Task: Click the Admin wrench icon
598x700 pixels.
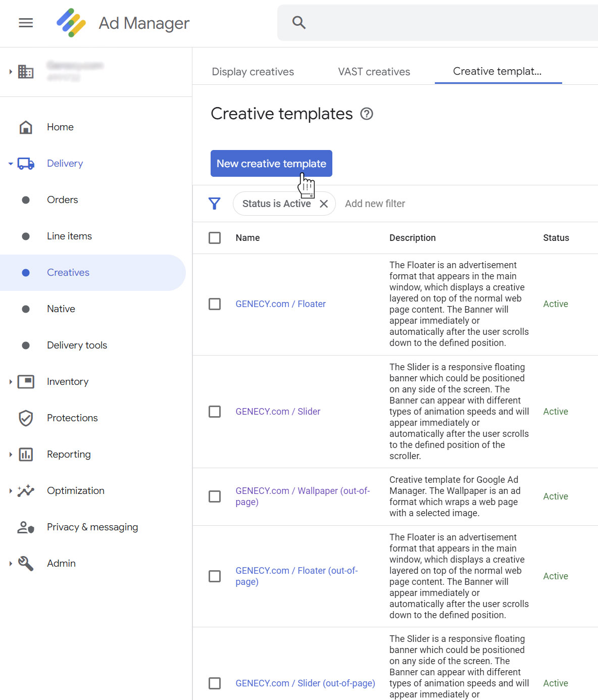Action: point(25,563)
